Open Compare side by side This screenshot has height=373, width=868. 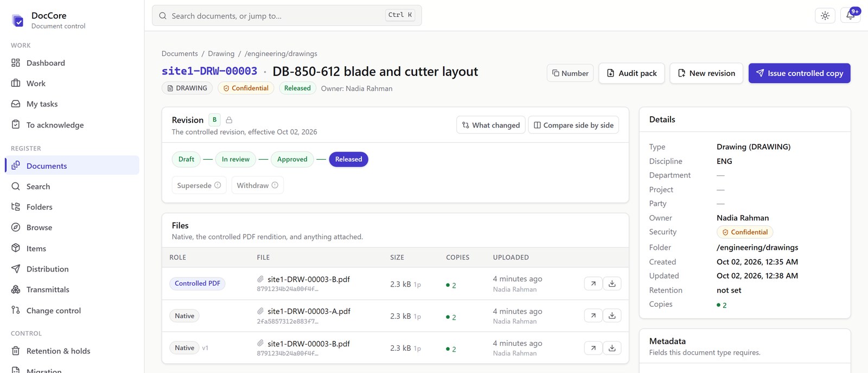(573, 125)
